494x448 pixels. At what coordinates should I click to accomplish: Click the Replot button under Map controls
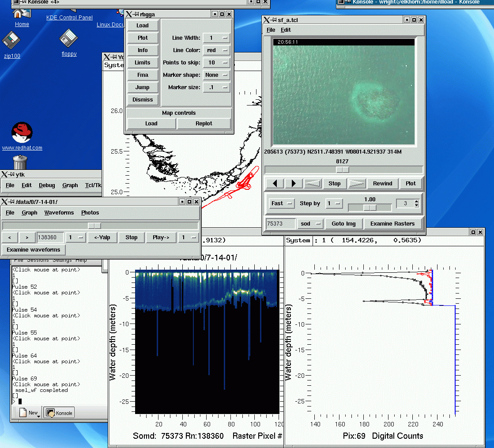[204, 124]
